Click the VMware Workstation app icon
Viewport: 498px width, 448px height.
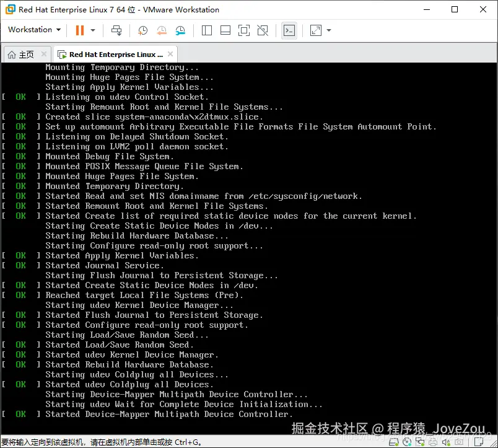tap(10, 9)
